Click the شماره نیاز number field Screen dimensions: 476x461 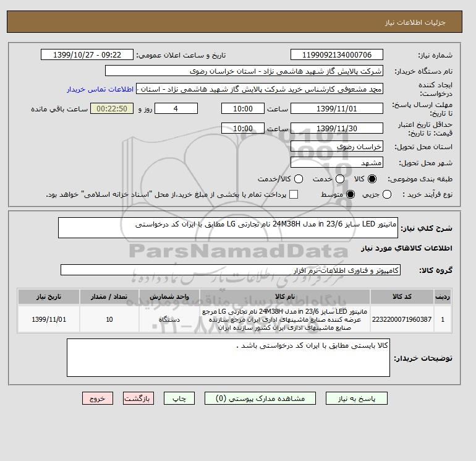[x=337, y=54]
